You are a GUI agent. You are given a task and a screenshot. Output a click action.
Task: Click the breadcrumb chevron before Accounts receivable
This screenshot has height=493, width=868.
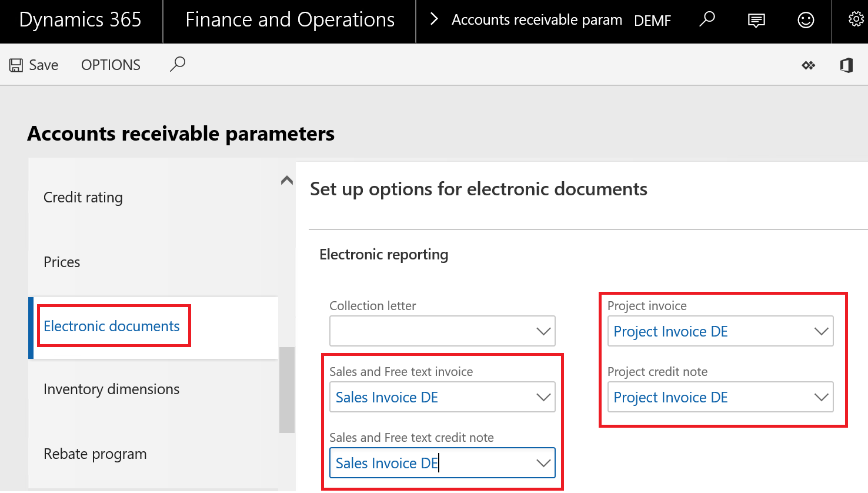coord(434,19)
